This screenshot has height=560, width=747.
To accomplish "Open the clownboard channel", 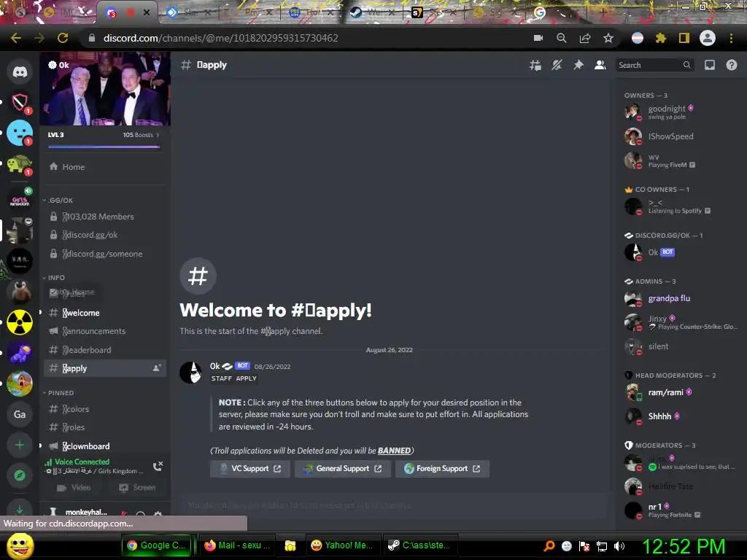I will [x=105, y=446].
